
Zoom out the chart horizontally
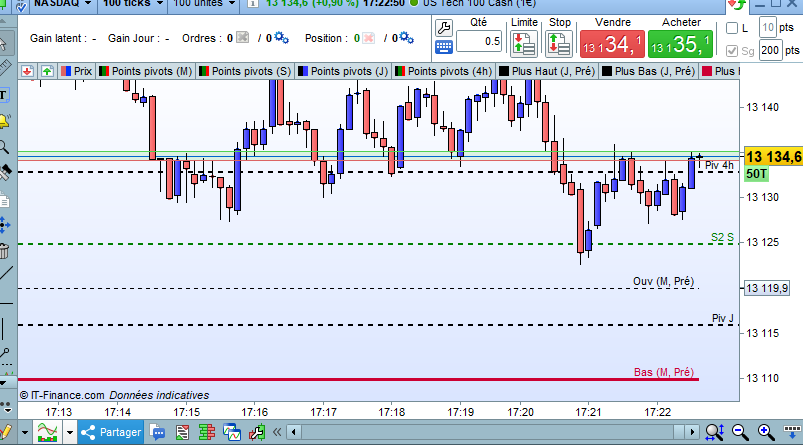coord(740,433)
